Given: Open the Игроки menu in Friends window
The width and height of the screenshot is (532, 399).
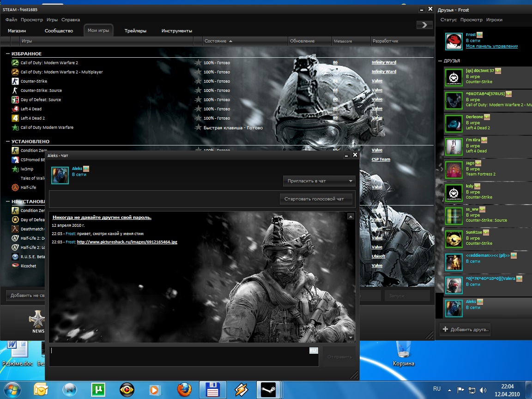Looking at the screenshot, I should tap(494, 20).
